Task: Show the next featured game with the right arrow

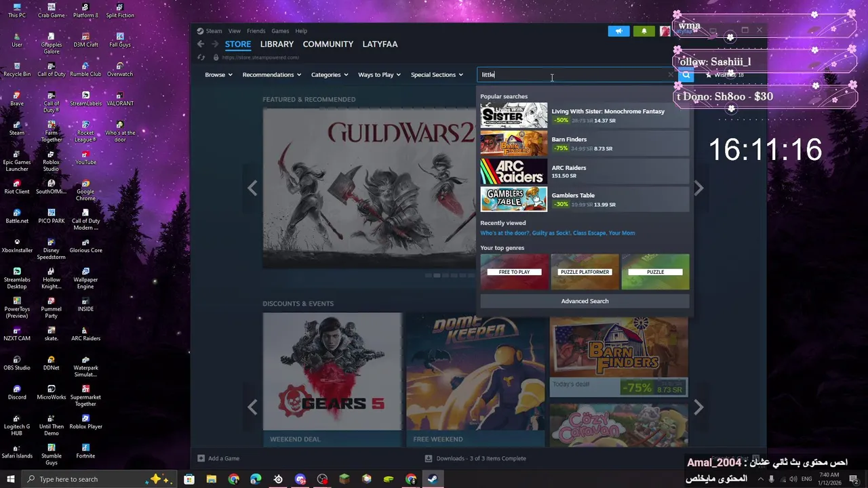Action: tap(699, 188)
